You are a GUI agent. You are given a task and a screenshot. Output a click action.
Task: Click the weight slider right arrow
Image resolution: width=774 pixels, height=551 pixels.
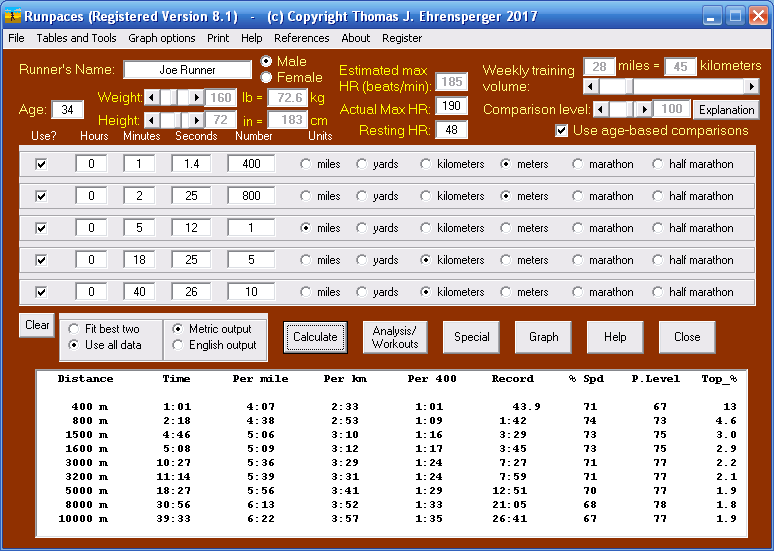coord(197,98)
